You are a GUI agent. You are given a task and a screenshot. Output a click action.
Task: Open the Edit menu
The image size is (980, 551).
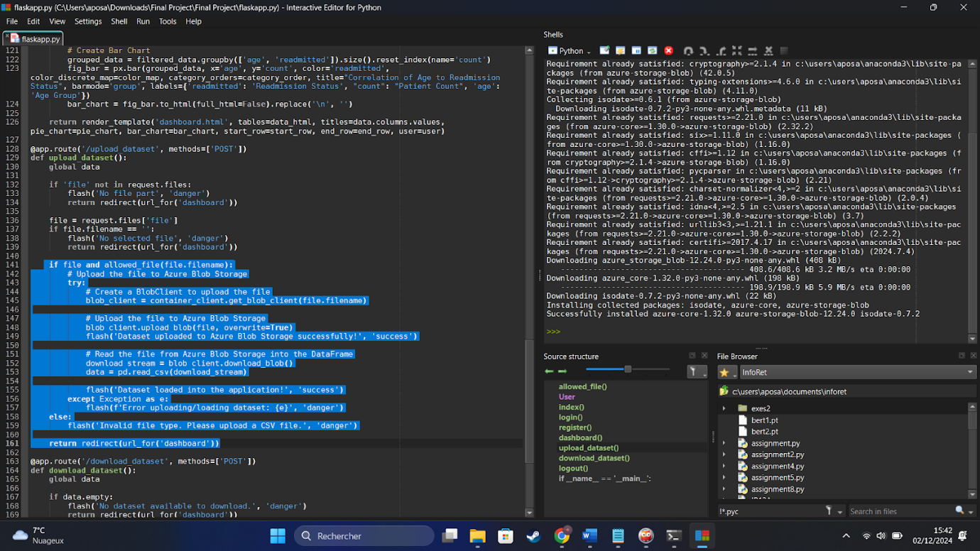[33, 21]
